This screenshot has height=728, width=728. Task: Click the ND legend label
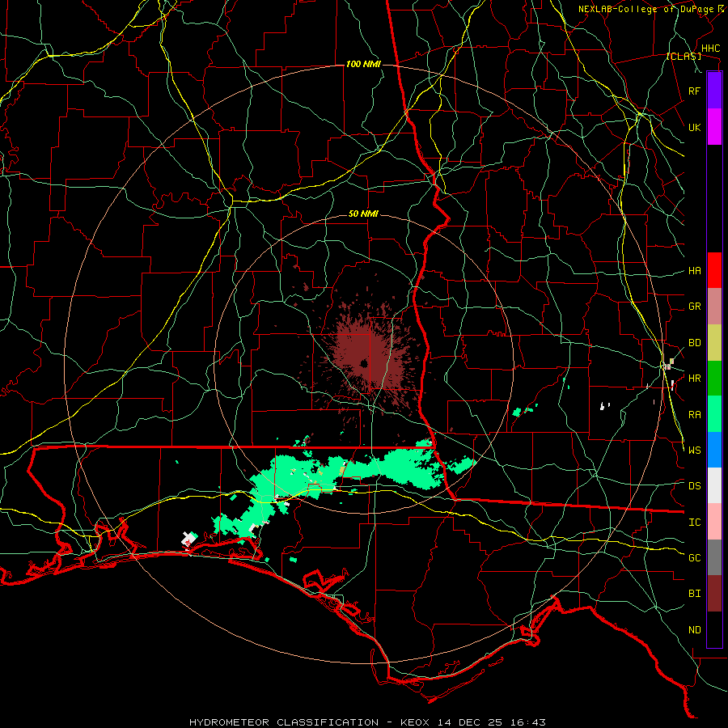694,630
